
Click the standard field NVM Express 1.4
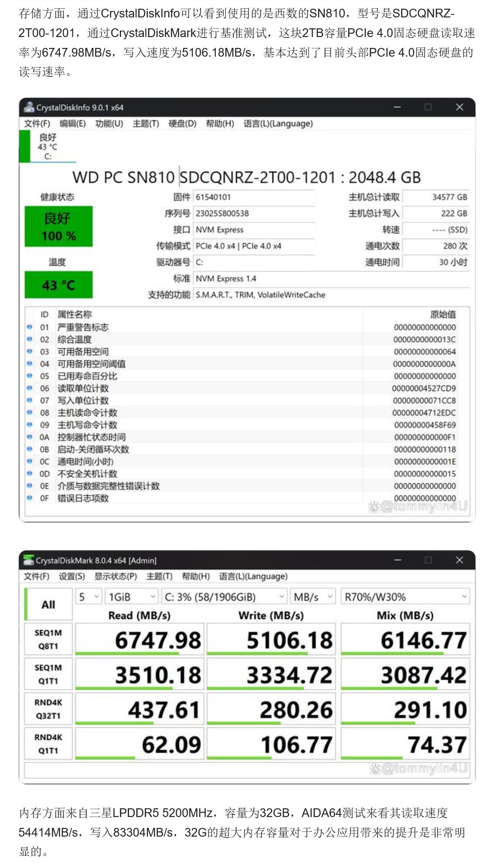point(331,278)
